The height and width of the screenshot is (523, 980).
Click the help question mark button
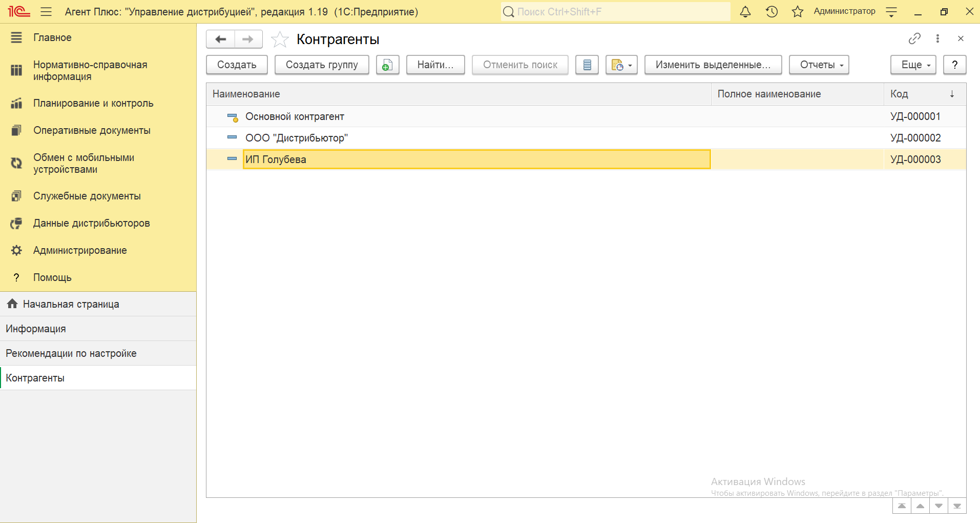pyautogui.click(x=955, y=65)
